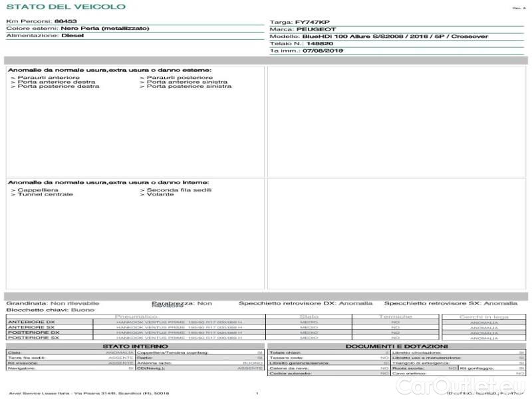Image resolution: width=532 pixels, height=399 pixels.
Task: Select the "Km Percorsi: 88453" line
Action: coord(41,21)
